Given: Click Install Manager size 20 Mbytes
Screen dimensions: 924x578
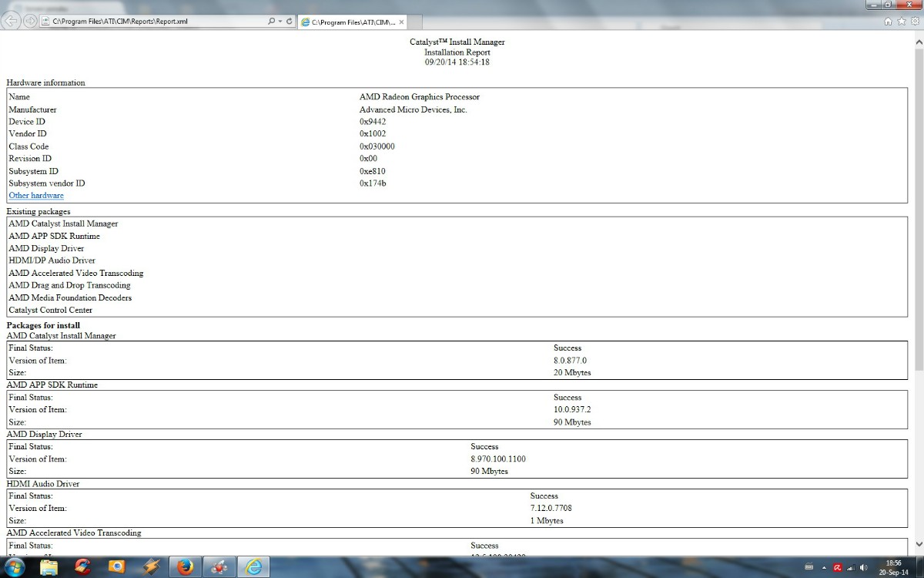Looking at the screenshot, I should pyautogui.click(x=572, y=373).
